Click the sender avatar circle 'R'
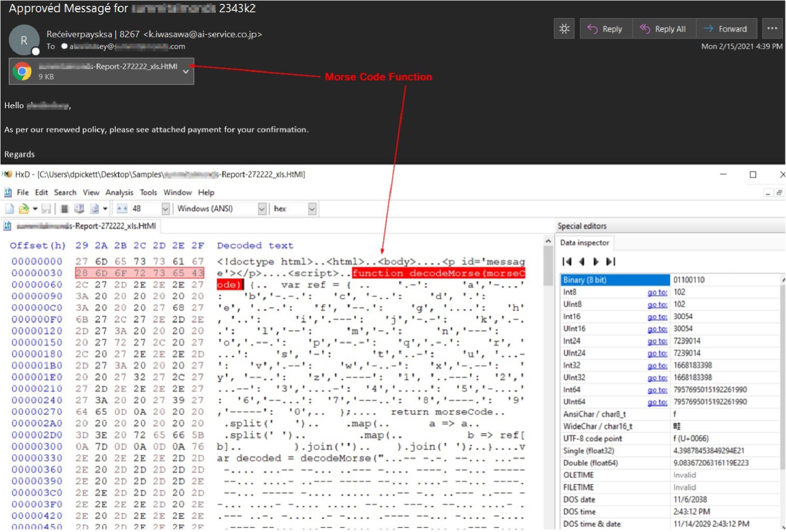 [24, 40]
